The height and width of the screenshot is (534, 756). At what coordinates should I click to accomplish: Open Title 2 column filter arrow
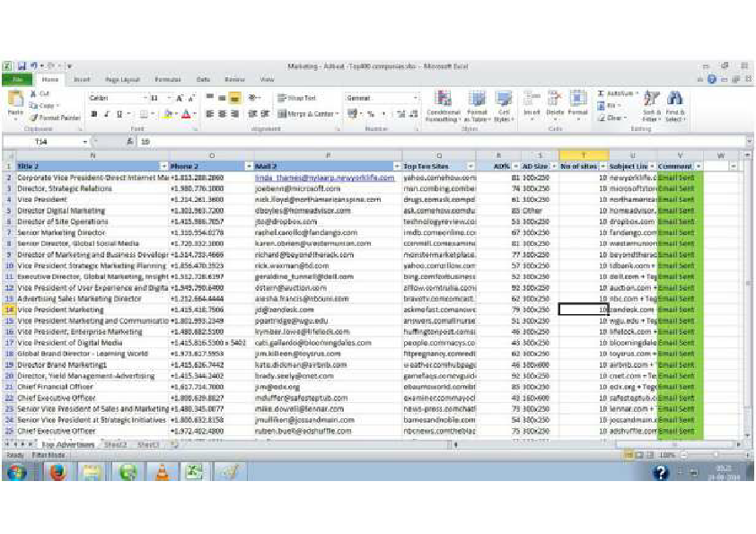click(x=163, y=166)
